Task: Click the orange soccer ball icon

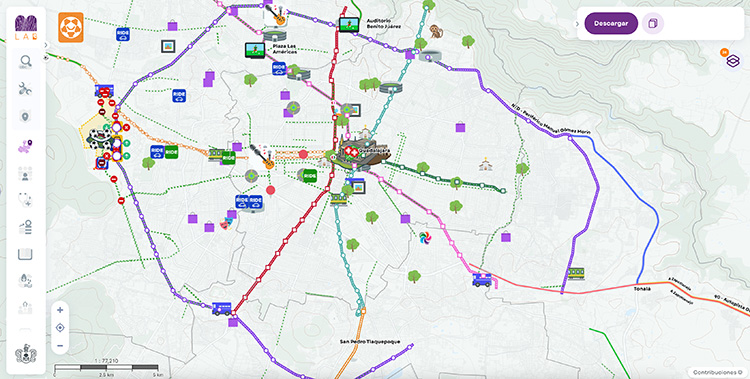Action: pyautogui.click(x=71, y=27)
